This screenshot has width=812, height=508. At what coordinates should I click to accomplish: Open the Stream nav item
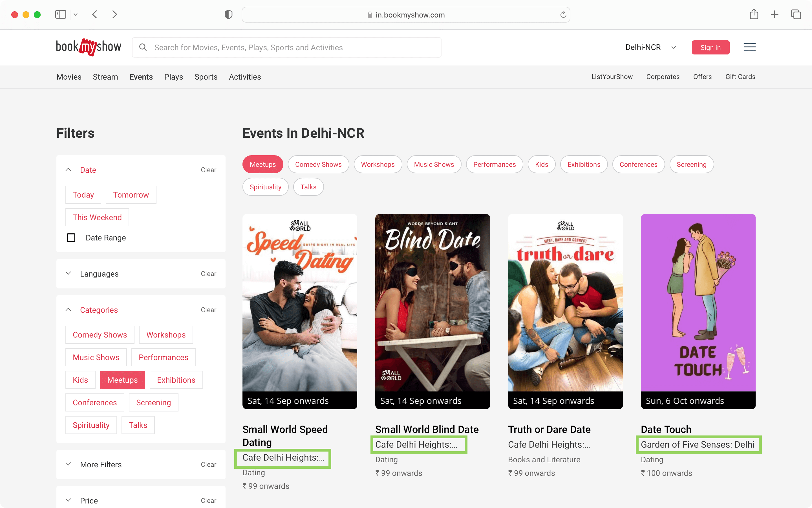click(105, 76)
